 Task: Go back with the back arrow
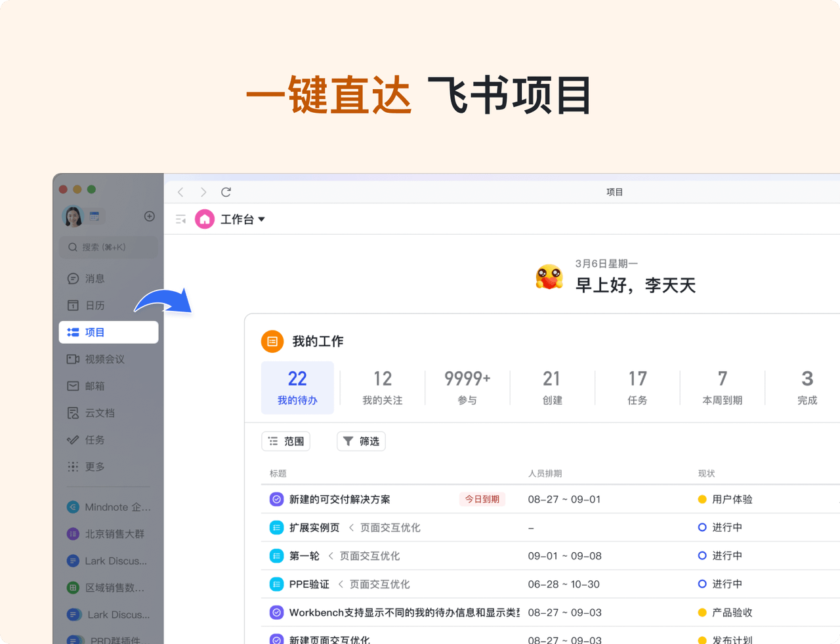[x=180, y=192]
